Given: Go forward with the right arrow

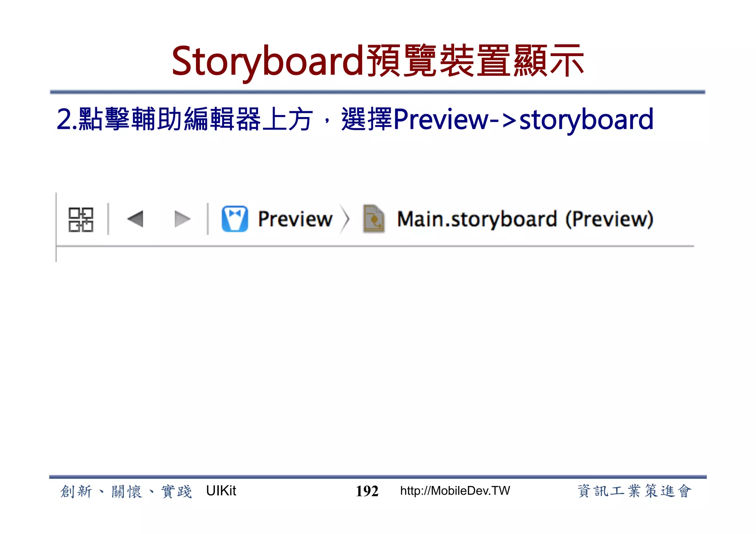Looking at the screenshot, I should pos(182,219).
